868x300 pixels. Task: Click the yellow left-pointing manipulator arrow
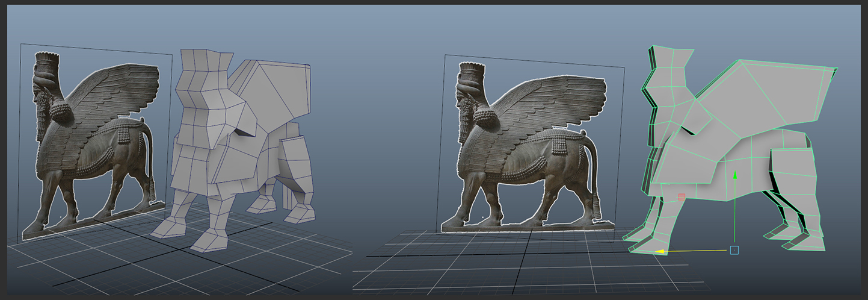click(660, 251)
